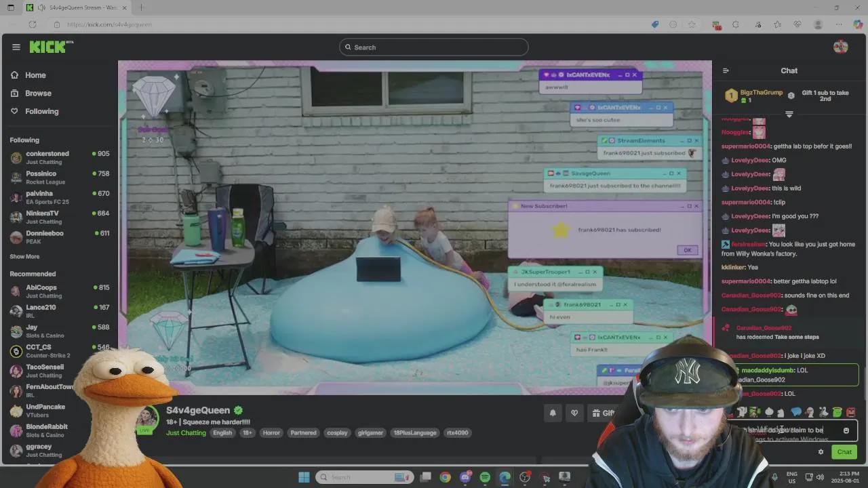
Task: Click the UndPancake channel avatar
Action: tap(16, 411)
